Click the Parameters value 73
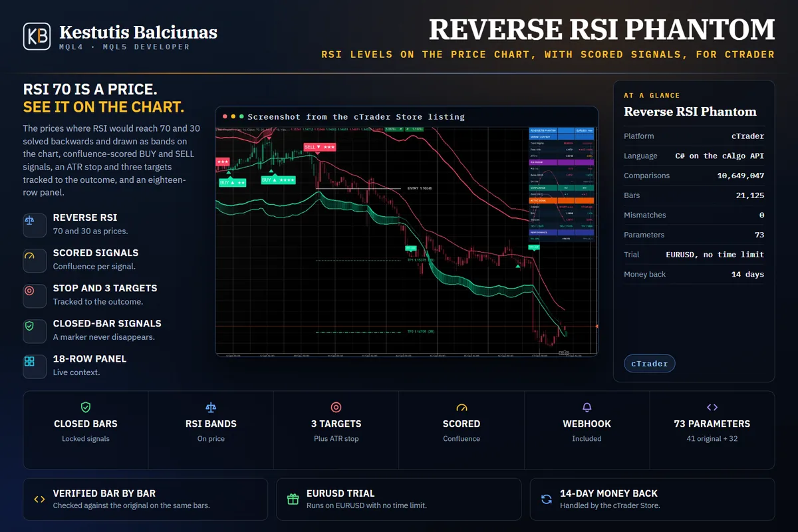 pos(759,235)
